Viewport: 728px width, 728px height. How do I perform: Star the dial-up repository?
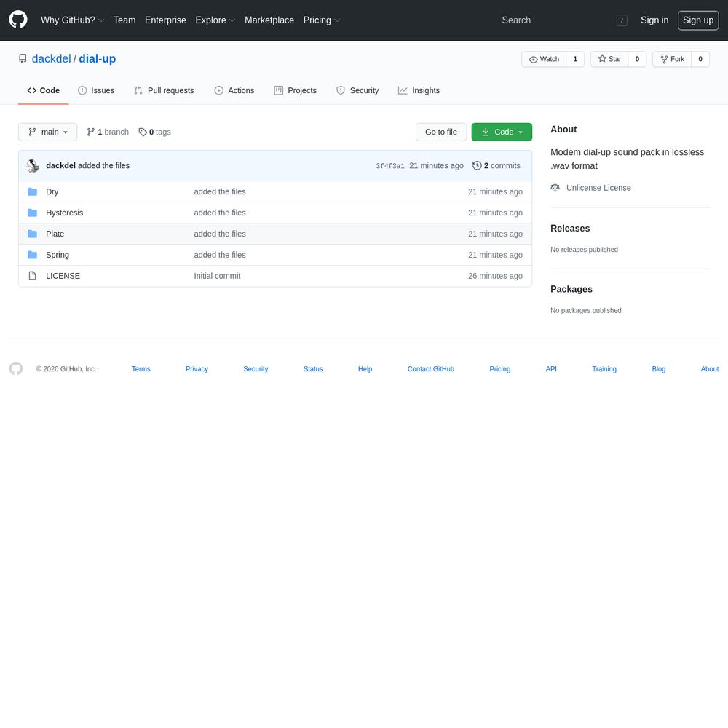tap(609, 59)
